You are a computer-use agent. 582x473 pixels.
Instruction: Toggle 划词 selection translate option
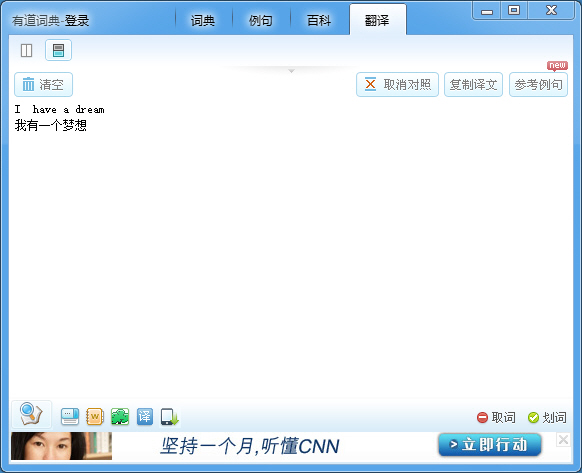[547, 418]
